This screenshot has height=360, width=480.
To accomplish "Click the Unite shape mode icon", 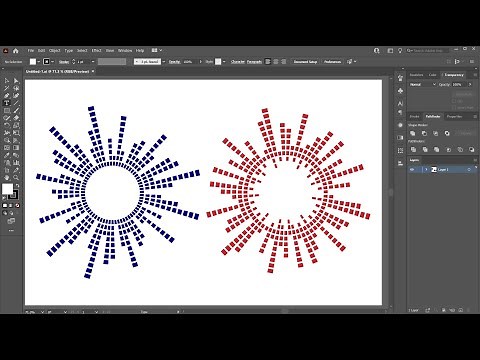I will (x=413, y=133).
